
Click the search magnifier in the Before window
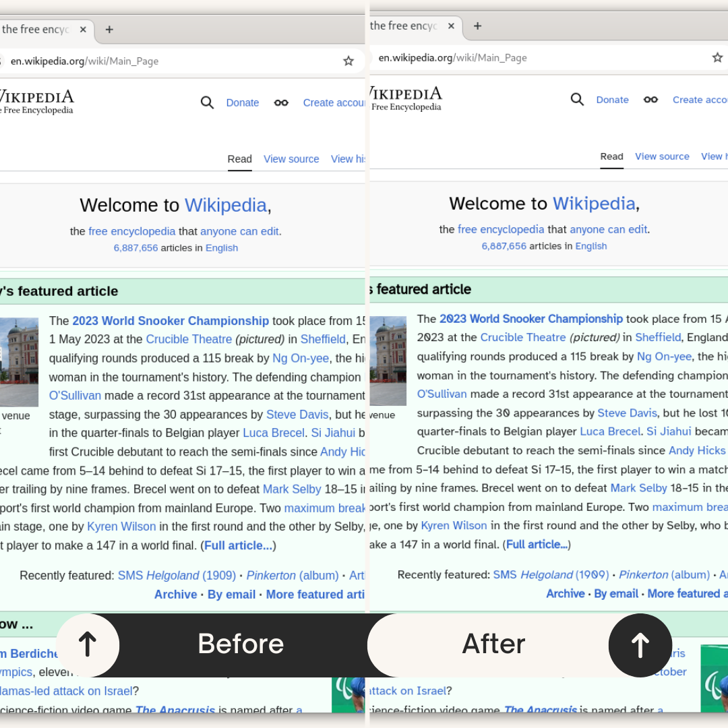(x=207, y=102)
